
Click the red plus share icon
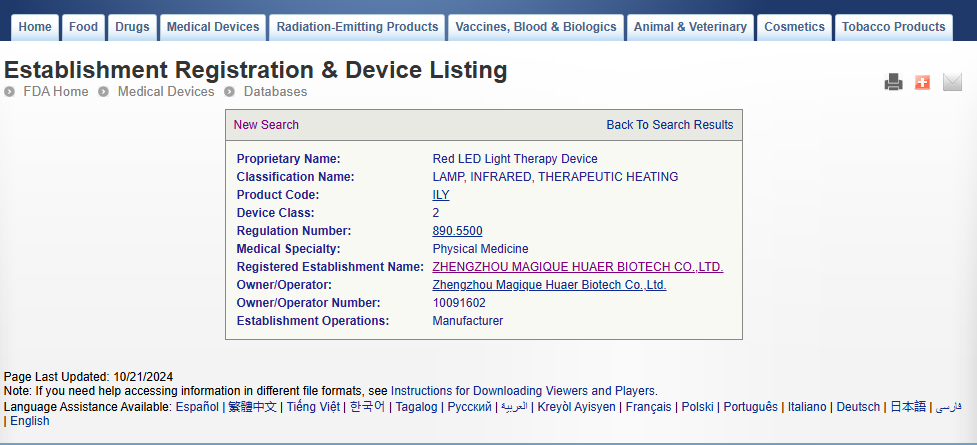[922, 83]
